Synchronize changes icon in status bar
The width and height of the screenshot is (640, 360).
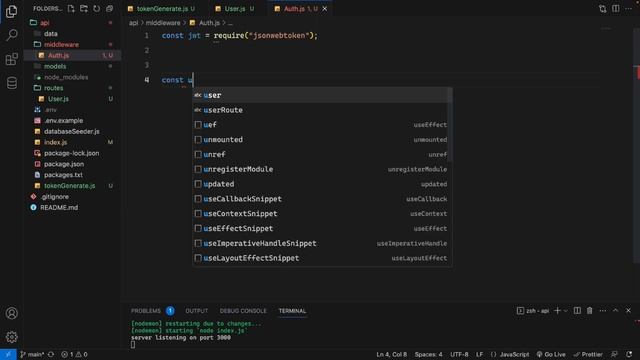tap(51, 354)
